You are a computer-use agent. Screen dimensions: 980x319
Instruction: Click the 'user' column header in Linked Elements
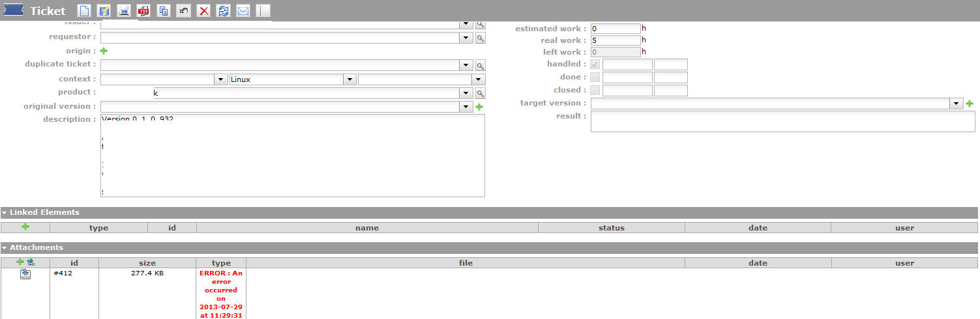(x=904, y=228)
